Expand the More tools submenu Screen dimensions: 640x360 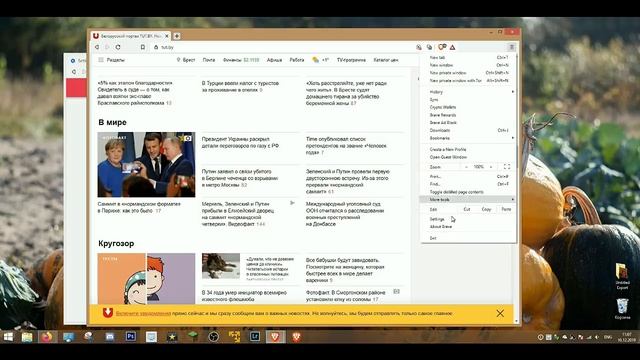pos(469,200)
